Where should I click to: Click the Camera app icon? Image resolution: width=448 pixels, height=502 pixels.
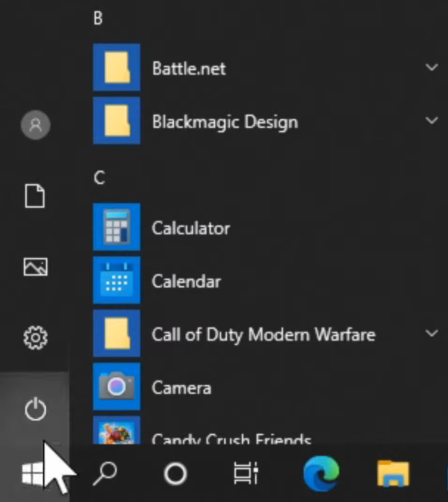tap(117, 387)
